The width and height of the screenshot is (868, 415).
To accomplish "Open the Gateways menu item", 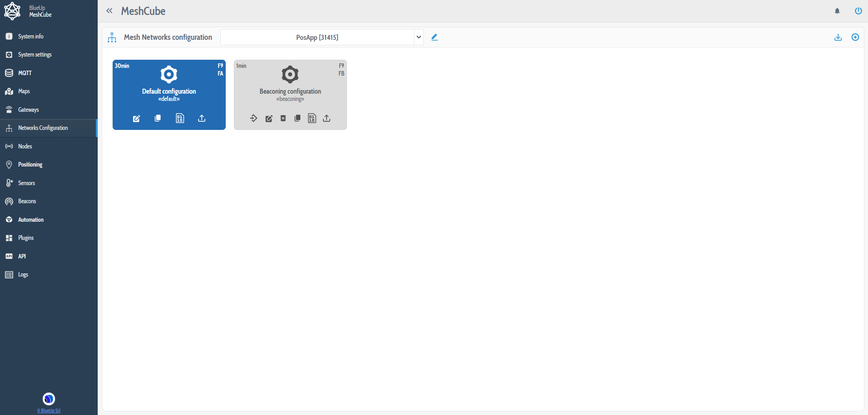I will (x=28, y=110).
